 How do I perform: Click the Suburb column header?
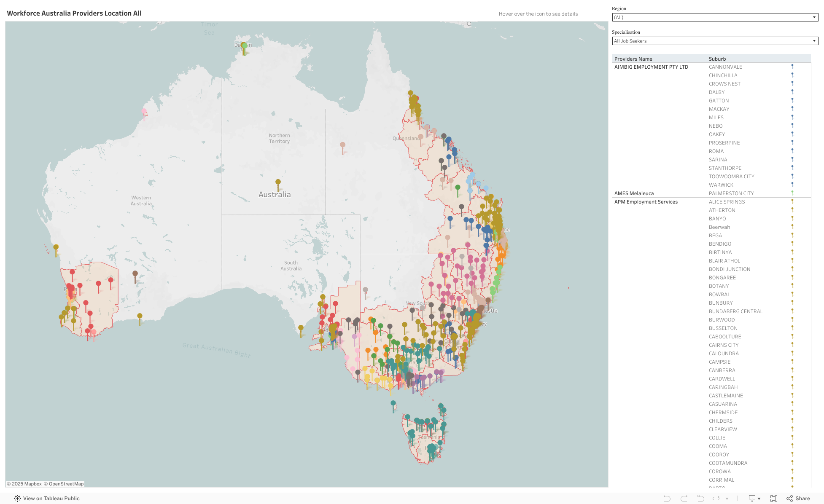point(717,59)
